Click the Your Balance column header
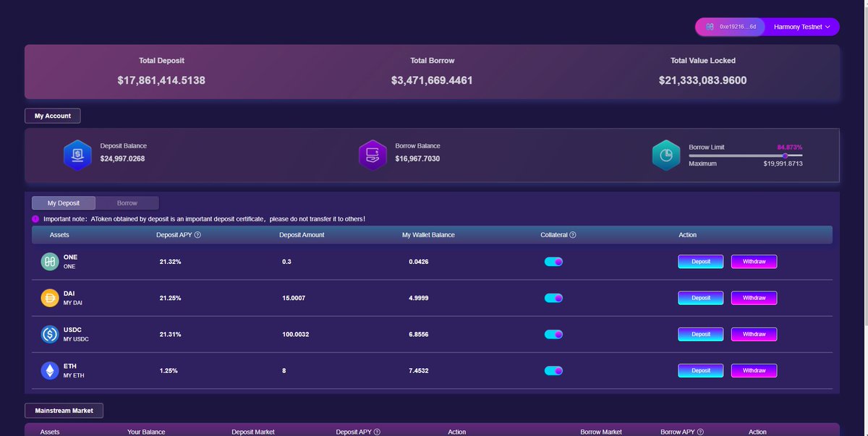The image size is (868, 436). click(146, 432)
